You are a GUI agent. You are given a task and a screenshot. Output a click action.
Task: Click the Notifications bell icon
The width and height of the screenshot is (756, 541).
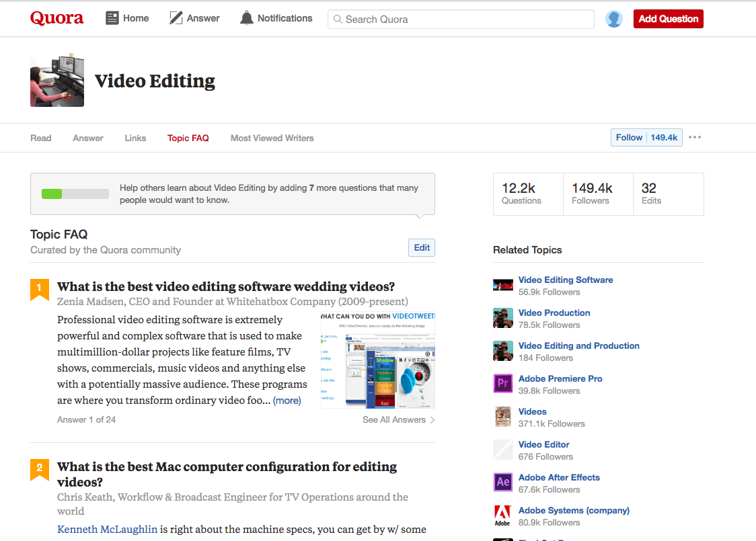pos(246,18)
